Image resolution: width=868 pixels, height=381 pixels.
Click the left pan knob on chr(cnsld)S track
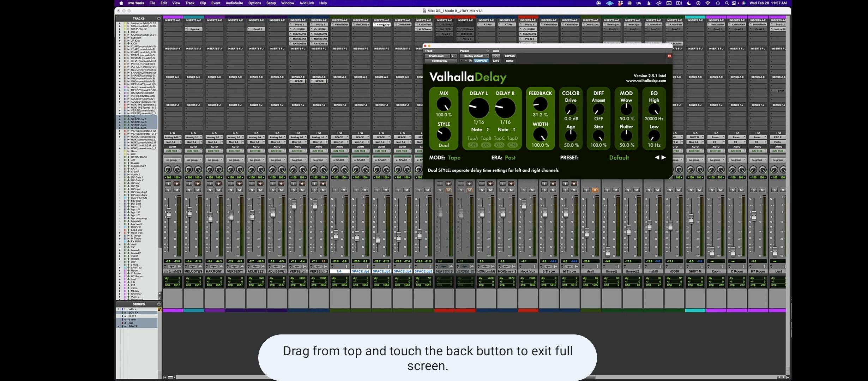(x=168, y=170)
